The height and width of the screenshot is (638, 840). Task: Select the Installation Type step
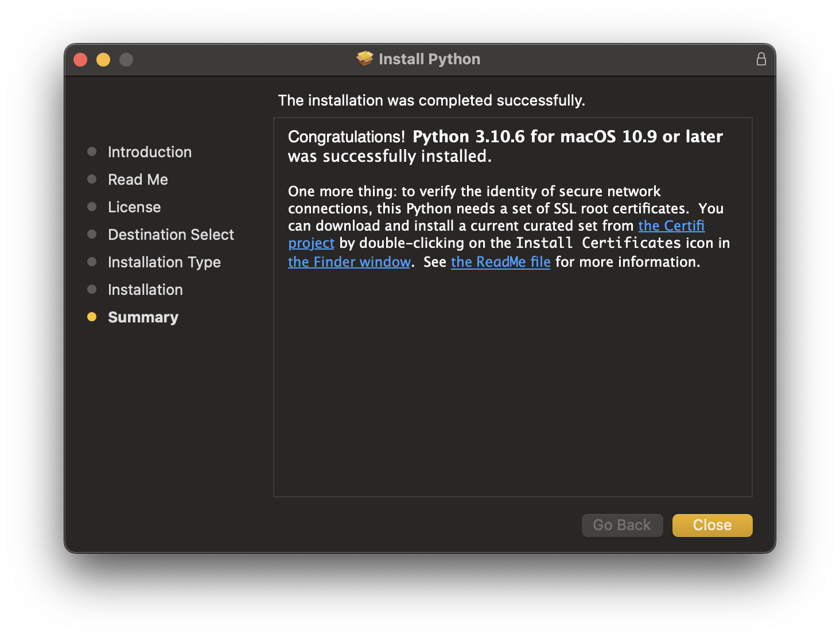point(164,262)
